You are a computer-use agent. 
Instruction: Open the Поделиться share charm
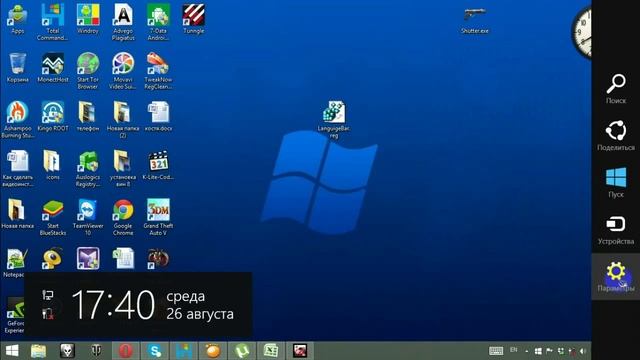(x=616, y=135)
